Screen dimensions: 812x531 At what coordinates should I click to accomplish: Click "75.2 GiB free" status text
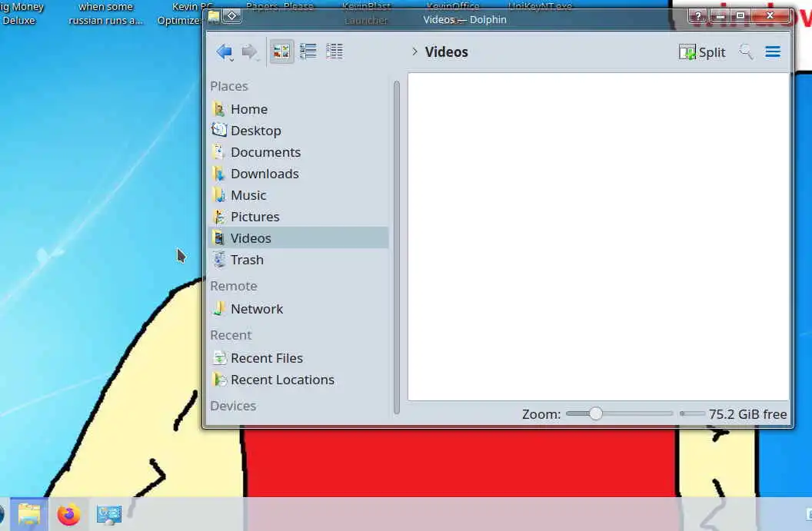(x=747, y=414)
